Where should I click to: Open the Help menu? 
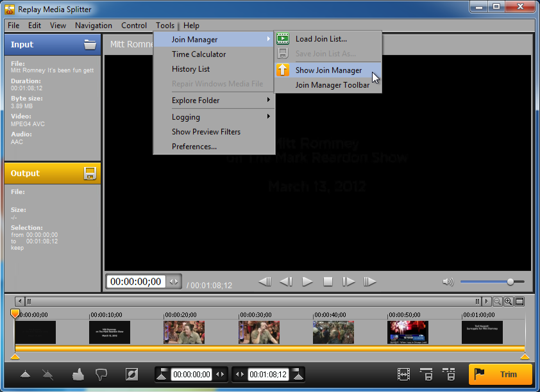[x=191, y=26]
